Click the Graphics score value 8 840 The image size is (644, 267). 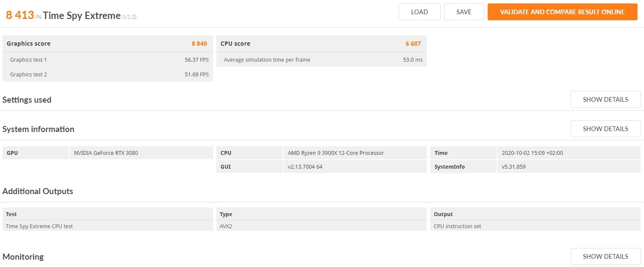pyautogui.click(x=199, y=44)
